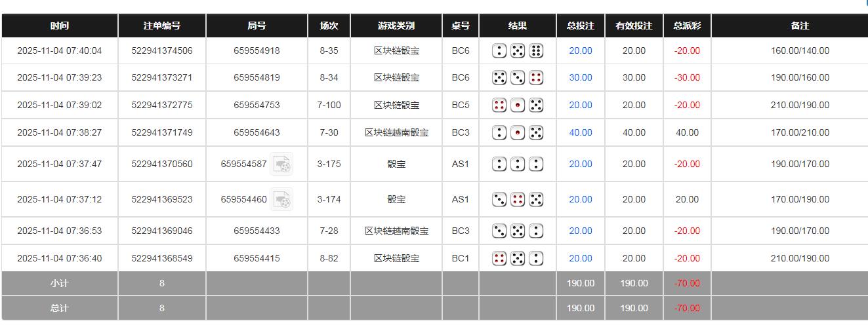Open the video replay icon beside round 659554460
Viewport: 868px width, 325px height.
pyautogui.click(x=281, y=199)
